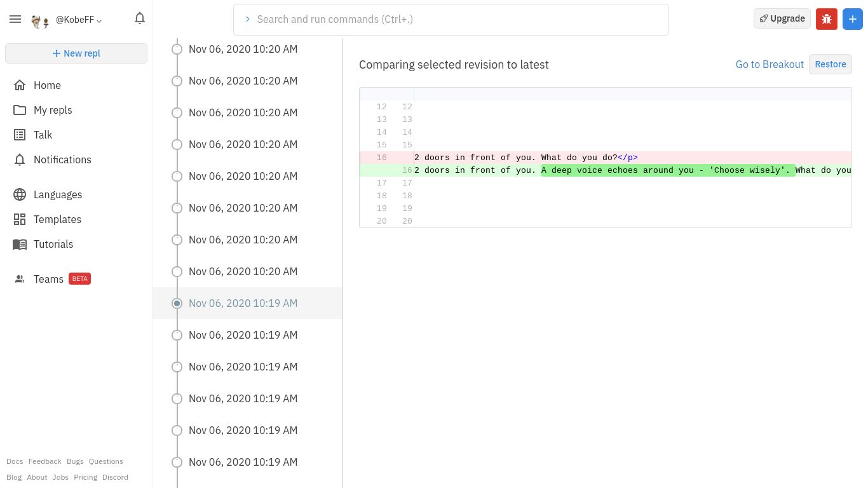Click the My repls folder icon
The width and height of the screenshot is (868, 488).
(x=20, y=110)
